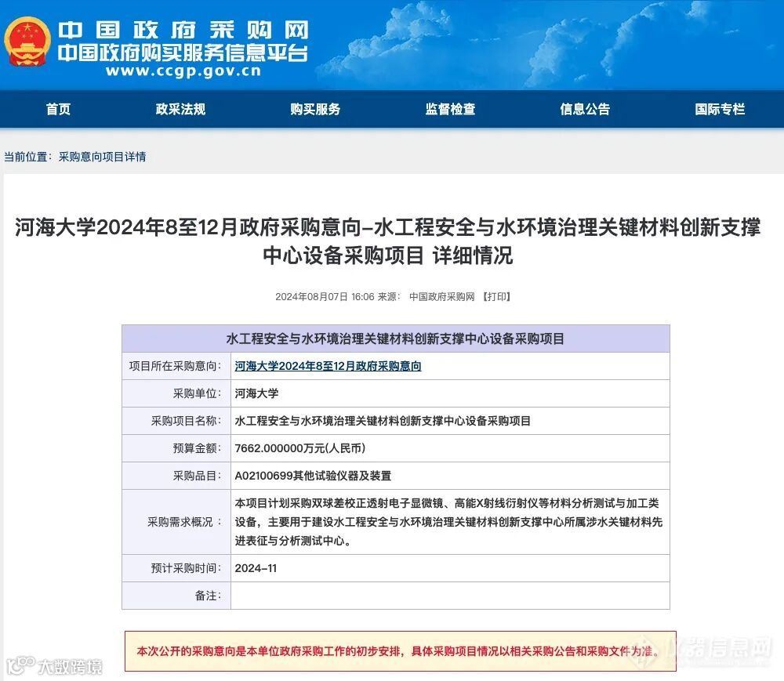Open the 政采法规 navigation item
The image size is (784, 681).
pos(180,110)
